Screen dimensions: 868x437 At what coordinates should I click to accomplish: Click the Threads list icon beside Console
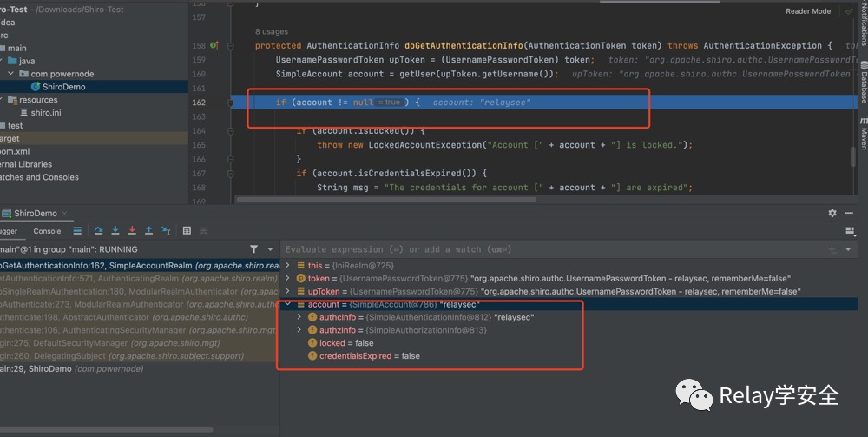tap(77, 230)
